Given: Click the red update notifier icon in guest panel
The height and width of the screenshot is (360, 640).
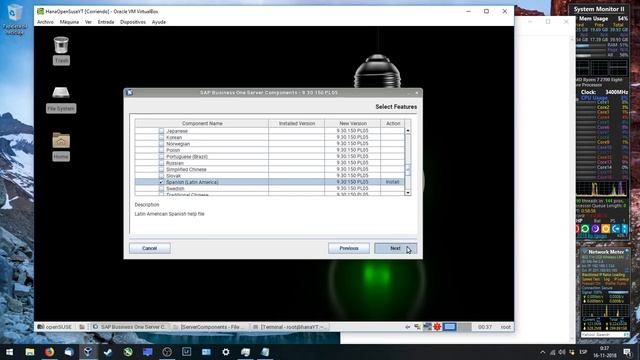Looking at the screenshot, I should (437, 327).
